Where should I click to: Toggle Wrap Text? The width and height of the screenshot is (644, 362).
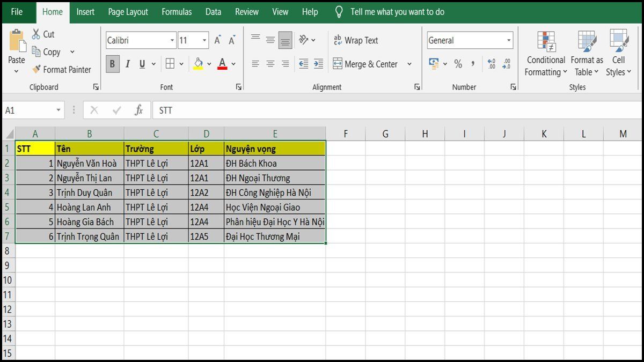coord(355,40)
